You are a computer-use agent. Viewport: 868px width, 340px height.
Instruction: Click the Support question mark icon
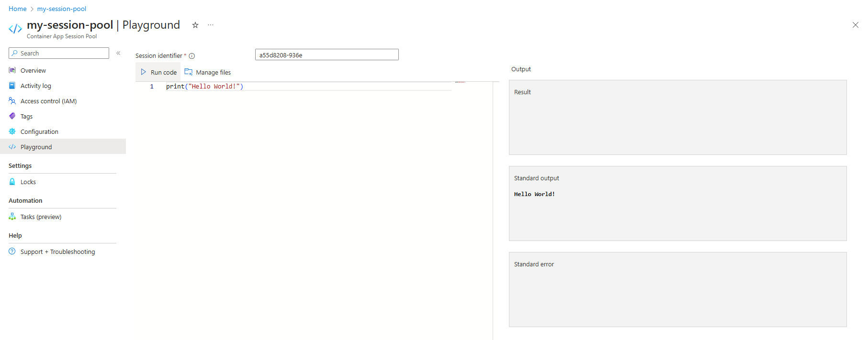(12, 252)
